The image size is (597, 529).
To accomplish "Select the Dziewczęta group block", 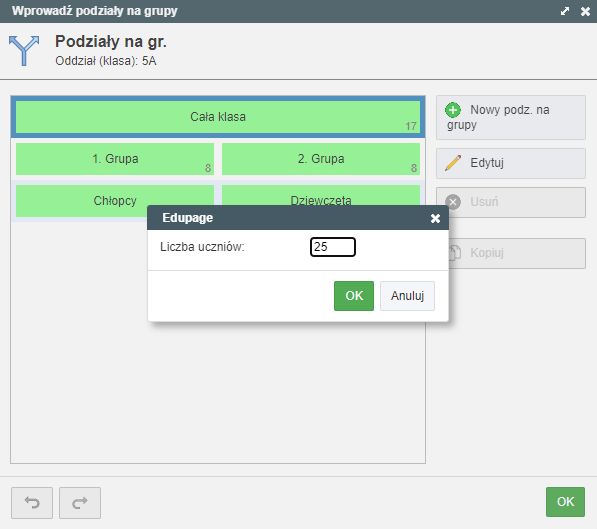I will pyautogui.click(x=321, y=195).
